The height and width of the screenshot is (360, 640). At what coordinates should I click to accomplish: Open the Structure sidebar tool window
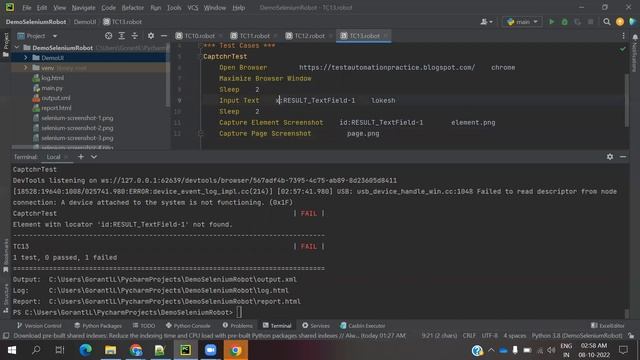click(x=6, y=299)
